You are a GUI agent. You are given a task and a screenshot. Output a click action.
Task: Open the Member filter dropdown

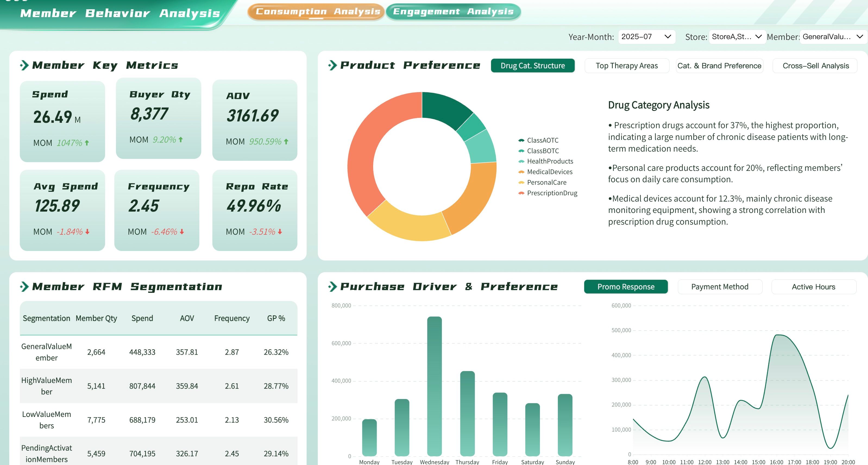[833, 37]
